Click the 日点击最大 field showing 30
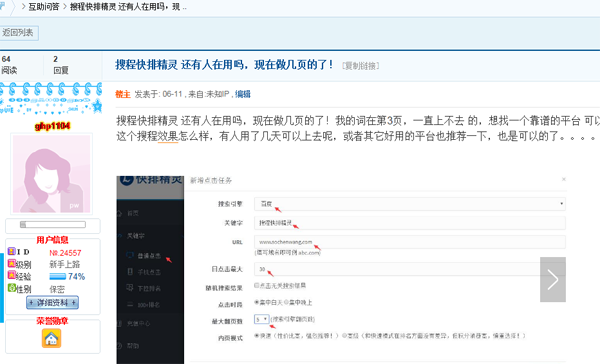Image resolution: width=600 pixels, height=364 pixels. pos(410,269)
